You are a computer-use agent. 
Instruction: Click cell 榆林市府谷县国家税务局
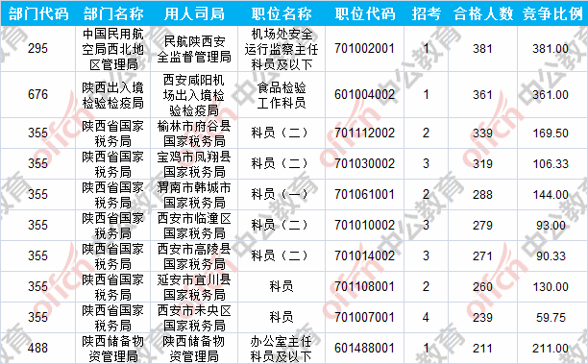(x=194, y=133)
